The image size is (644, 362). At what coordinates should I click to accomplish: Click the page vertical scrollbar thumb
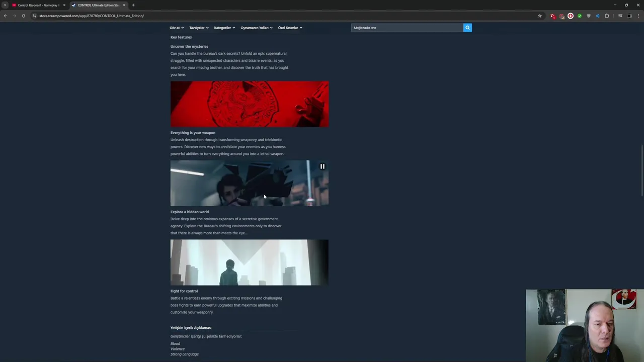tap(642, 171)
